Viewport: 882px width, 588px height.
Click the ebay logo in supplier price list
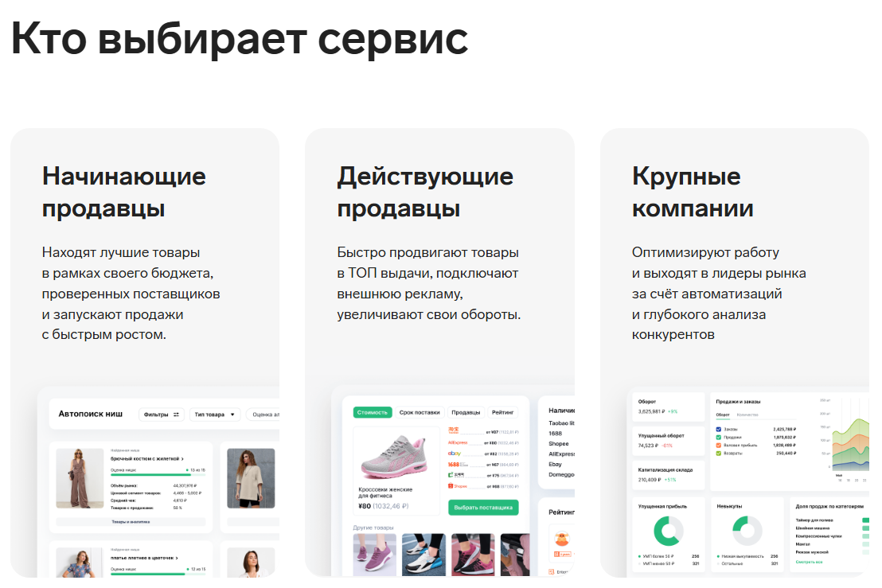tap(455, 453)
